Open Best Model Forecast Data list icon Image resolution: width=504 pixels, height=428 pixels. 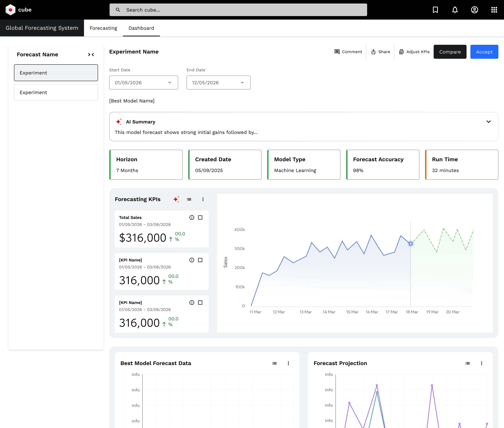274,363
